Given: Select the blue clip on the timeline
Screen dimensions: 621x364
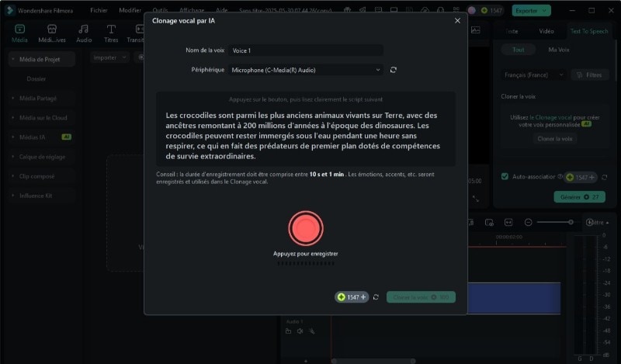Looking at the screenshot, I should tap(514, 298).
